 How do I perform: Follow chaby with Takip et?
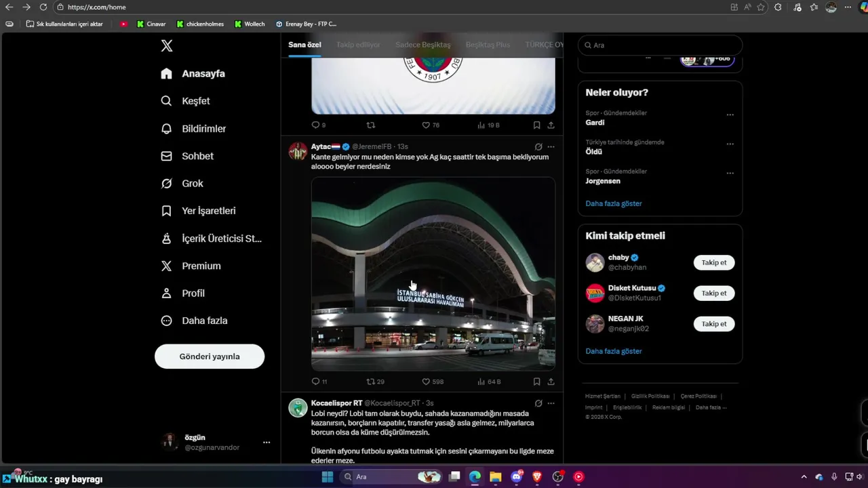714,262
